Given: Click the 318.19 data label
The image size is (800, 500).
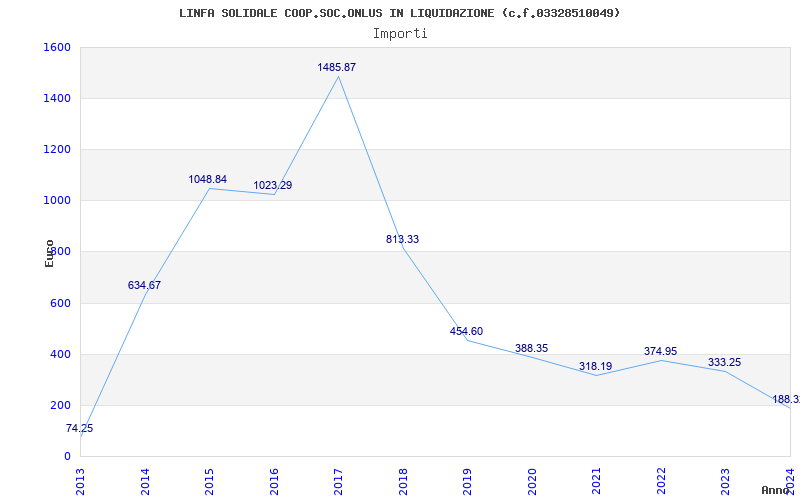Looking at the screenshot, I should [x=595, y=367].
